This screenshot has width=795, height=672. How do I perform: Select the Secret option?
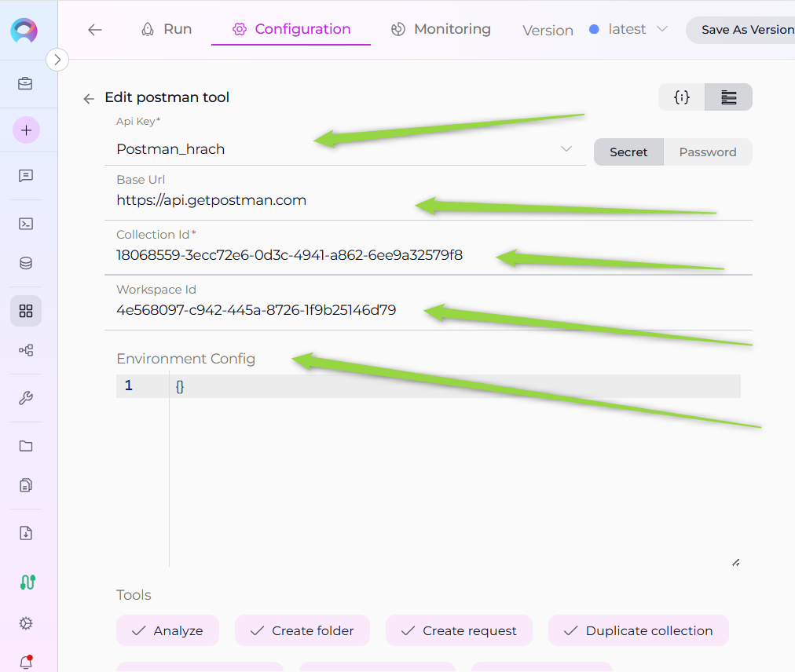[x=628, y=152]
